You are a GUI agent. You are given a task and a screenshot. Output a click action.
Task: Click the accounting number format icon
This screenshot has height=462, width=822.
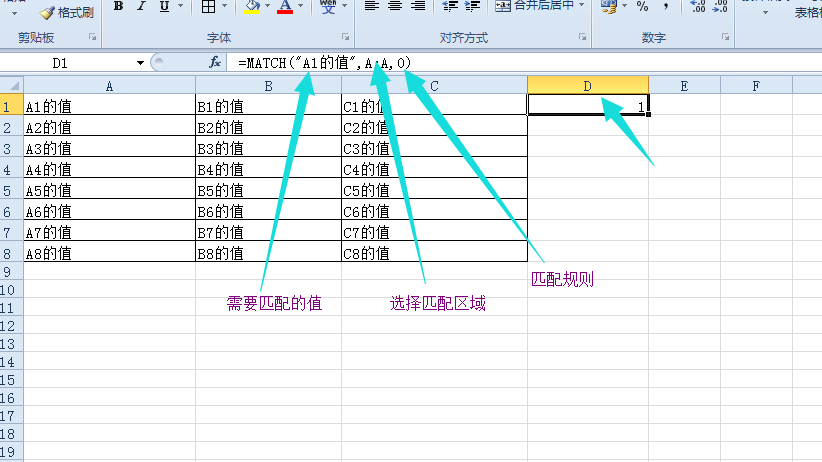[609, 6]
